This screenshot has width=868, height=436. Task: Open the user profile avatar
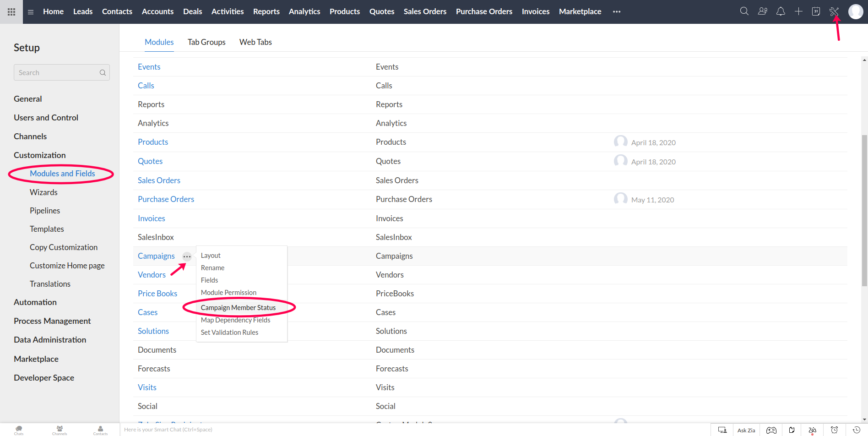point(856,11)
